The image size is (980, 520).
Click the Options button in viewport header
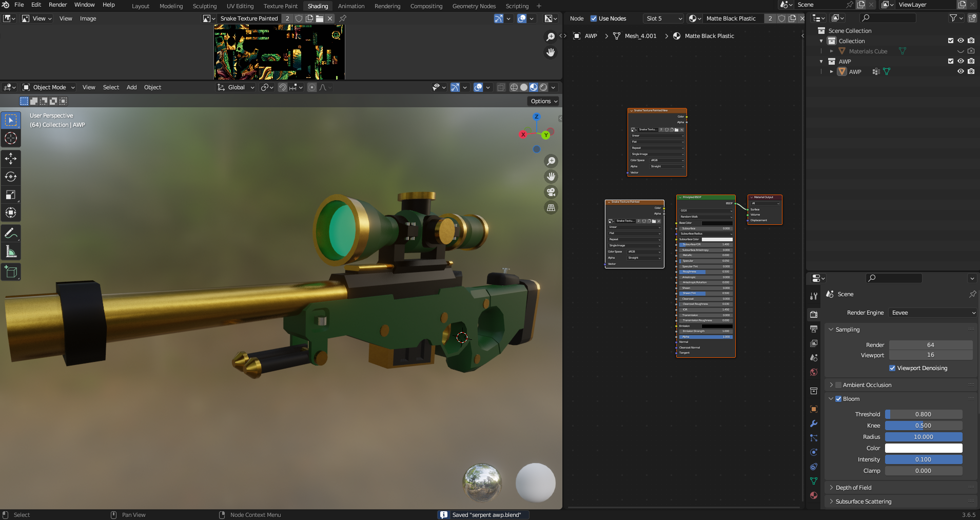click(544, 101)
